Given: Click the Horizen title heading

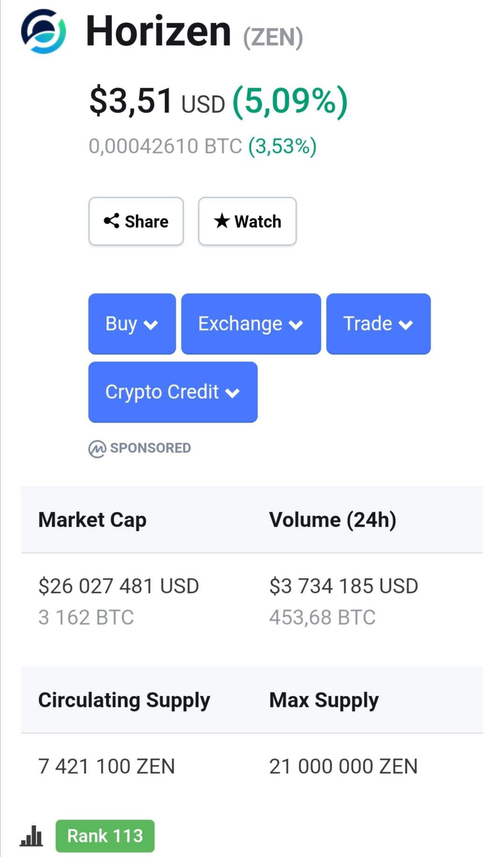Looking at the screenshot, I should (159, 32).
